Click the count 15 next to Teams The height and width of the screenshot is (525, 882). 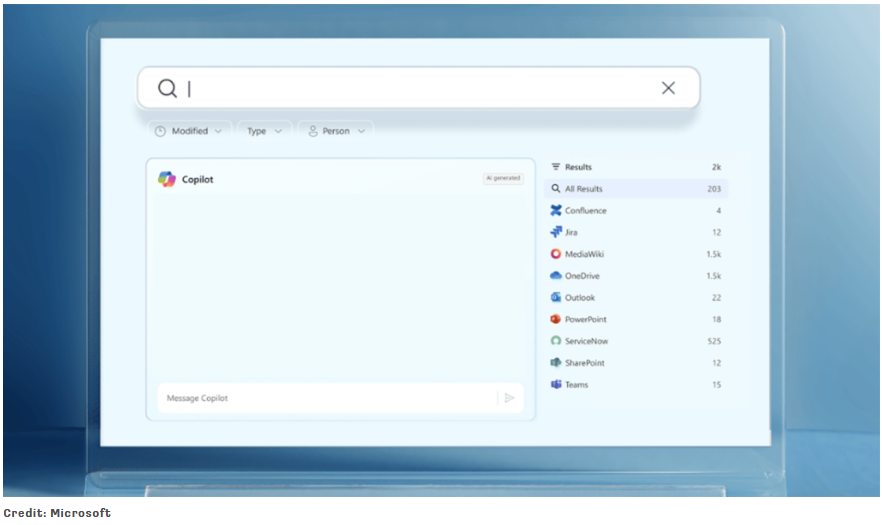click(x=717, y=385)
